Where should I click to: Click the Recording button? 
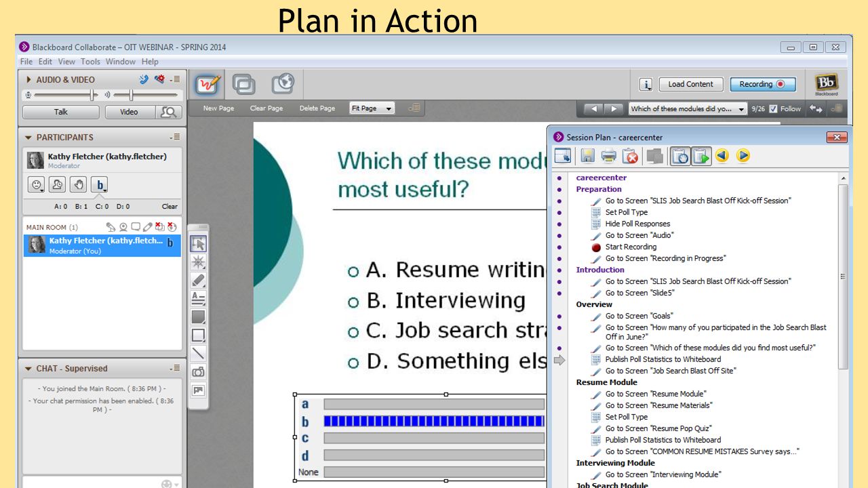pos(763,84)
